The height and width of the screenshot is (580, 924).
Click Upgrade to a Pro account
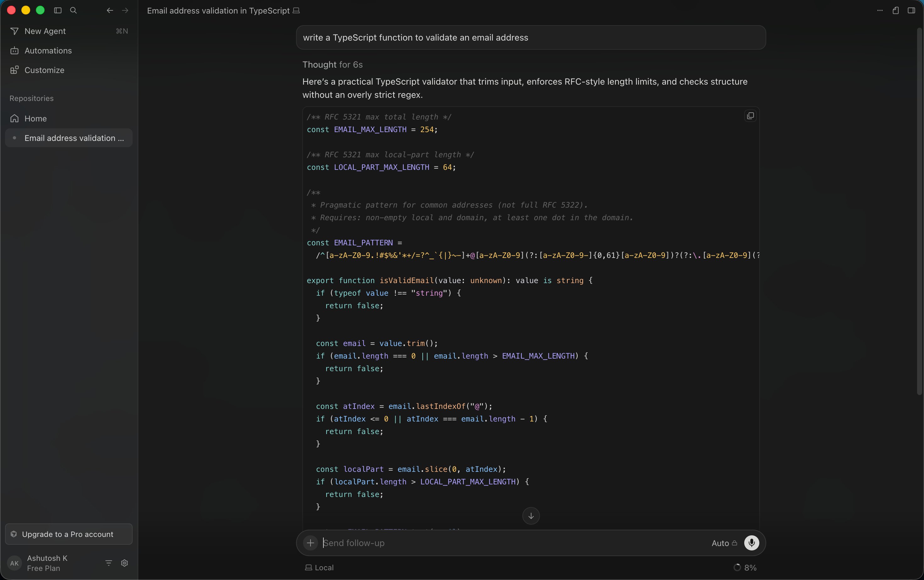69,534
